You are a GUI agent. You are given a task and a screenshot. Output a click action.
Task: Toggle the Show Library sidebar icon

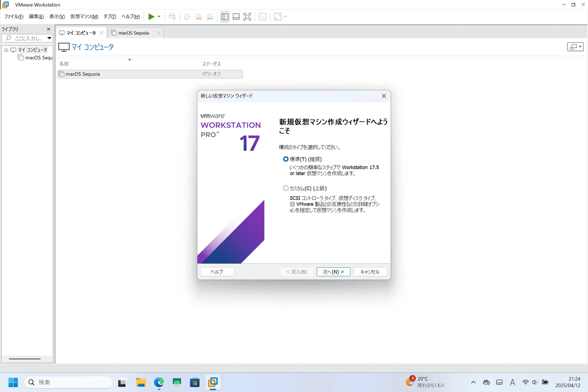[x=225, y=17]
